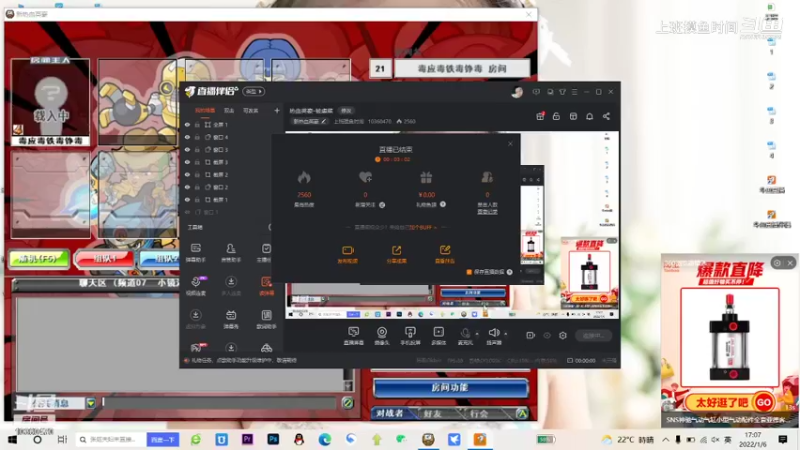Viewport: 800px width, 450px height.
Task: Click the car-shaped tool icon
Action: (x=266, y=348)
